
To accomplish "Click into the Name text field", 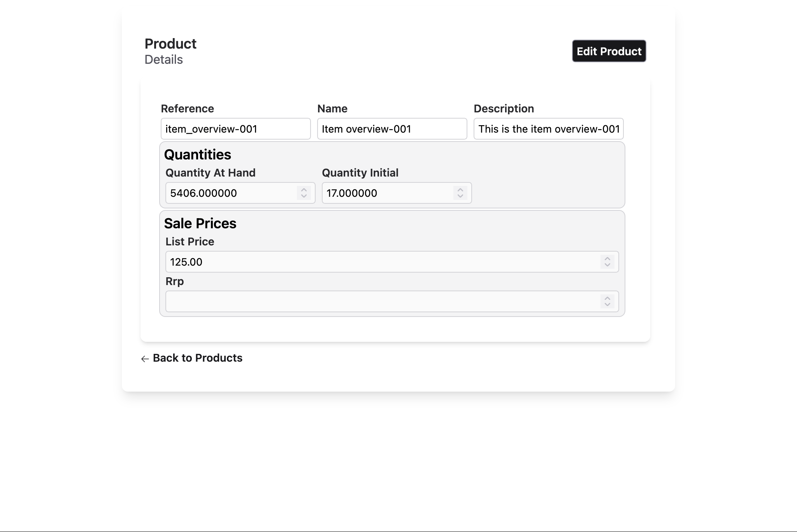I will (x=392, y=129).
